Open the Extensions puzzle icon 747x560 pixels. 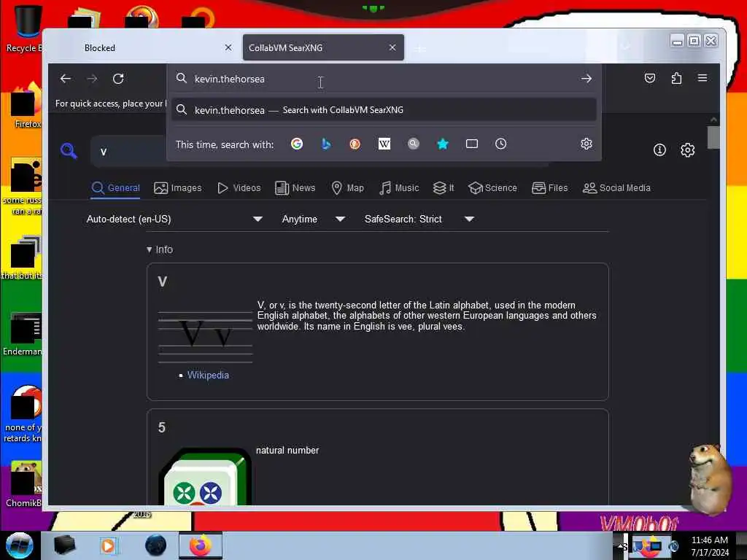click(676, 78)
